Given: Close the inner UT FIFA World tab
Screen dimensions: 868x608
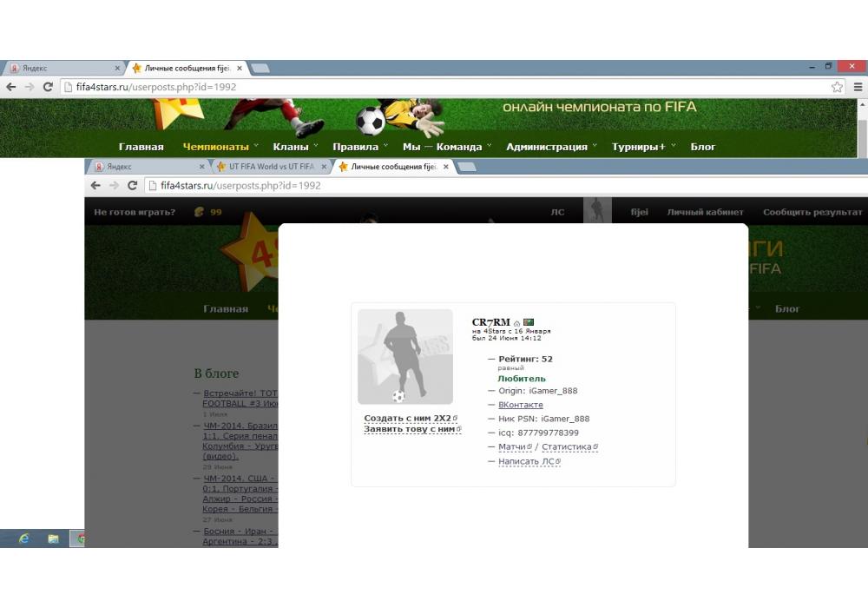Looking at the screenshot, I should pyautogui.click(x=324, y=167).
